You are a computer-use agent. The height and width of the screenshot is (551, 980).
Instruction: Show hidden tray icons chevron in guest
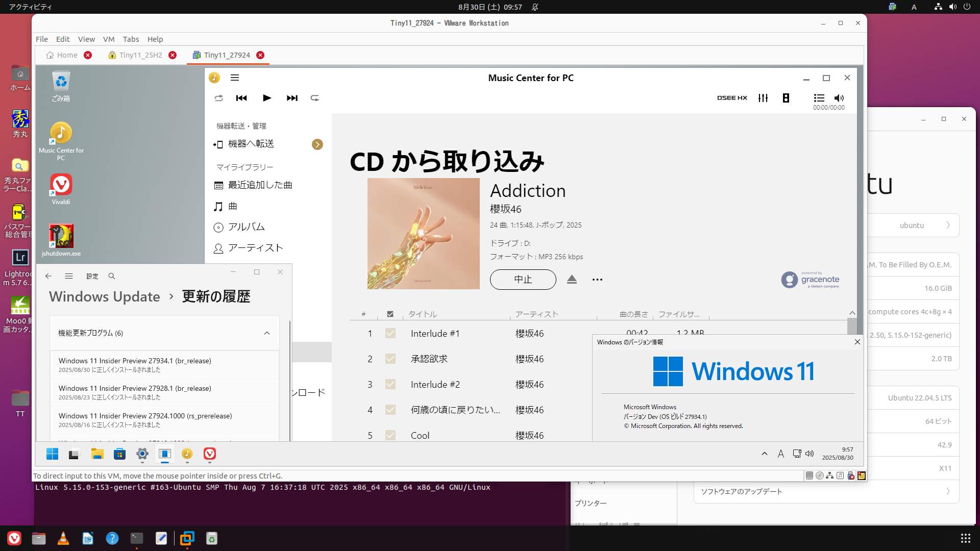pyautogui.click(x=764, y=454)
